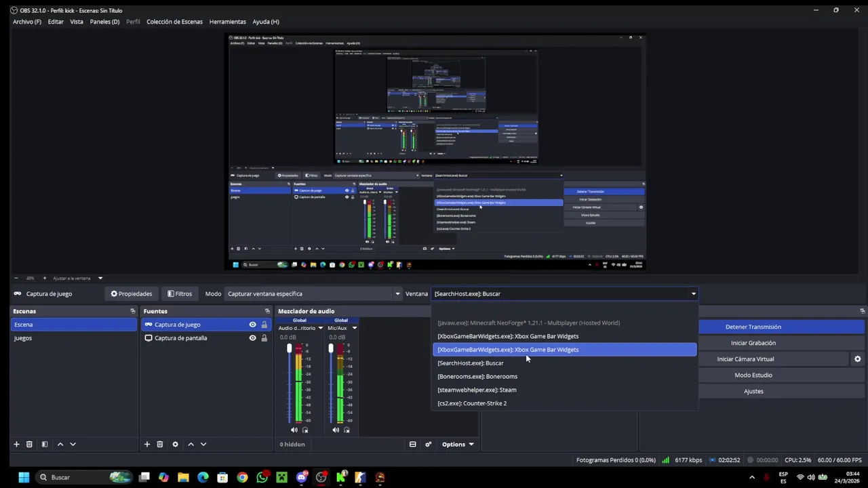Open Colección de Escenas menu
The image size is (868, 488).
pos(174,22)
